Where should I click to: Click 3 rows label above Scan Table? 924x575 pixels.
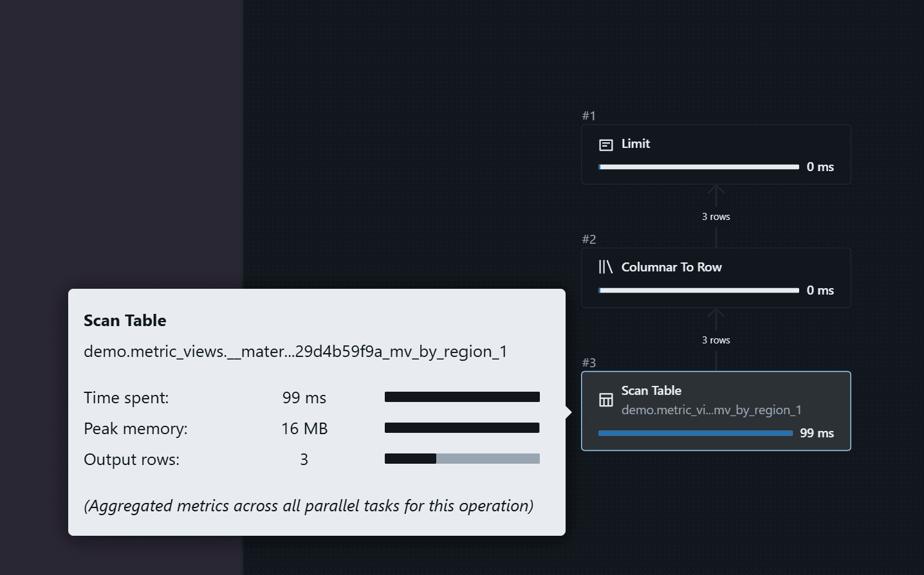pyautogui.click(x=716, y=340)
